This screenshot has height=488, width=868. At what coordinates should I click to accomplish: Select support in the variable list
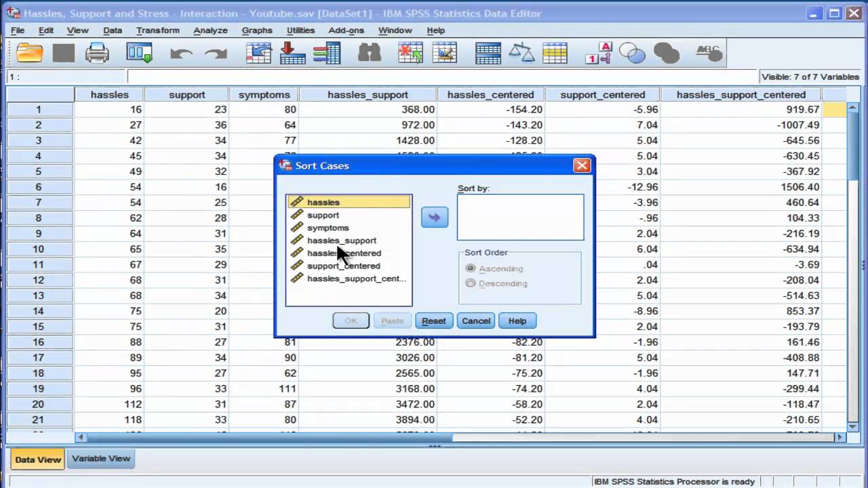pos(349,215)
